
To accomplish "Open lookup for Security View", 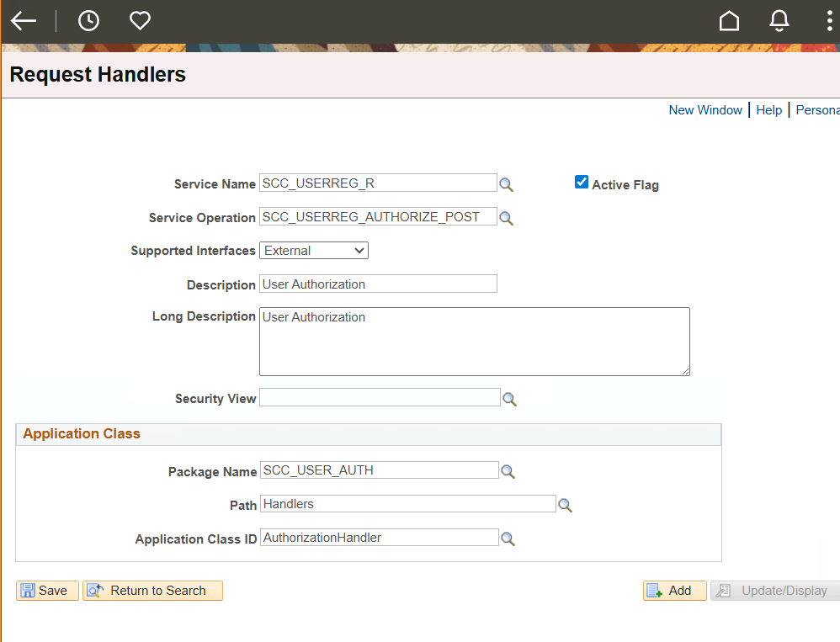I will coord(509,399).
